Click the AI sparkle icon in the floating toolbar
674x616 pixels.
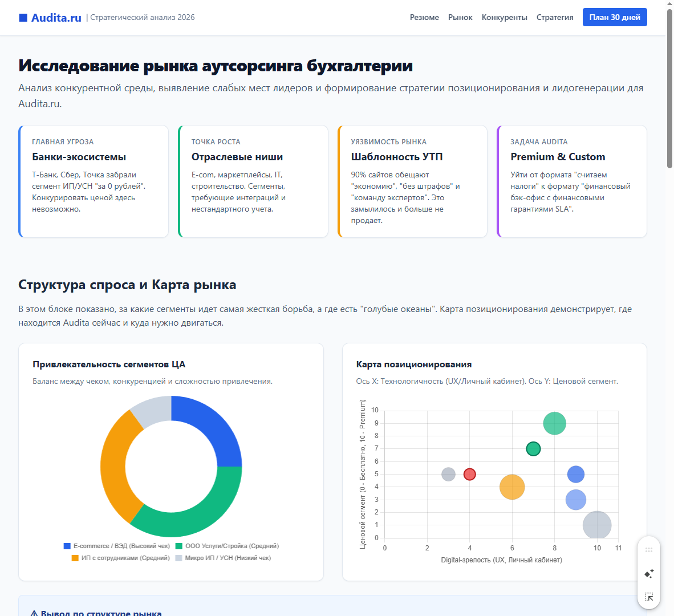(648, 574)
